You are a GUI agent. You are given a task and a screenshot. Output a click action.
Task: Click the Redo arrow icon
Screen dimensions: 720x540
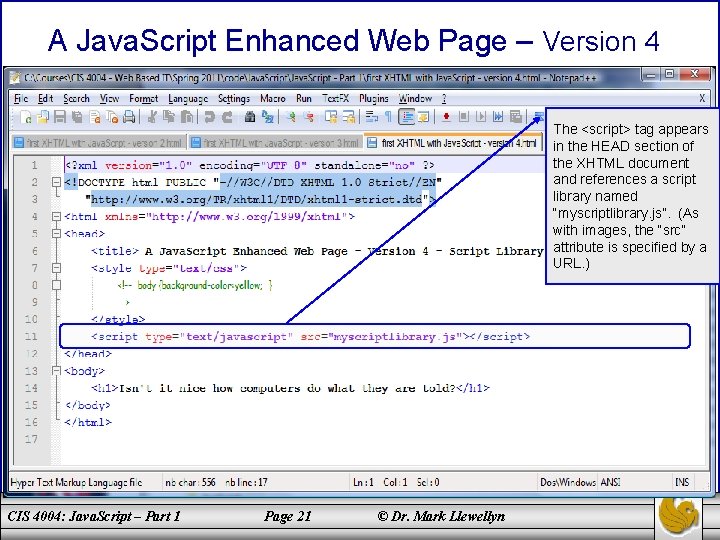(227, 117)
